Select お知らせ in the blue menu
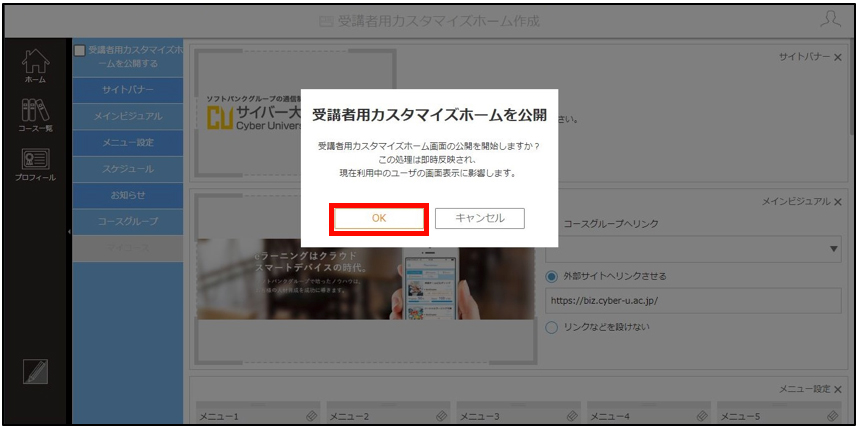 click(128, 195)
